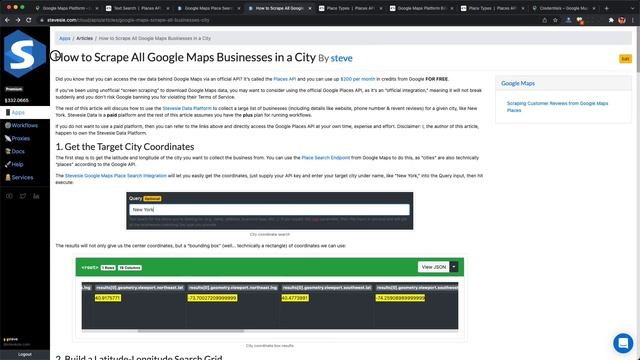Click the first social icon below Services

coord(9,196)
